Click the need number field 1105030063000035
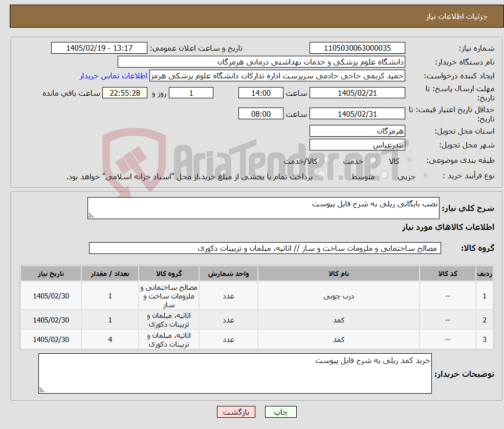The width and height of the screenshot is (504, 429). pos(357,48)
